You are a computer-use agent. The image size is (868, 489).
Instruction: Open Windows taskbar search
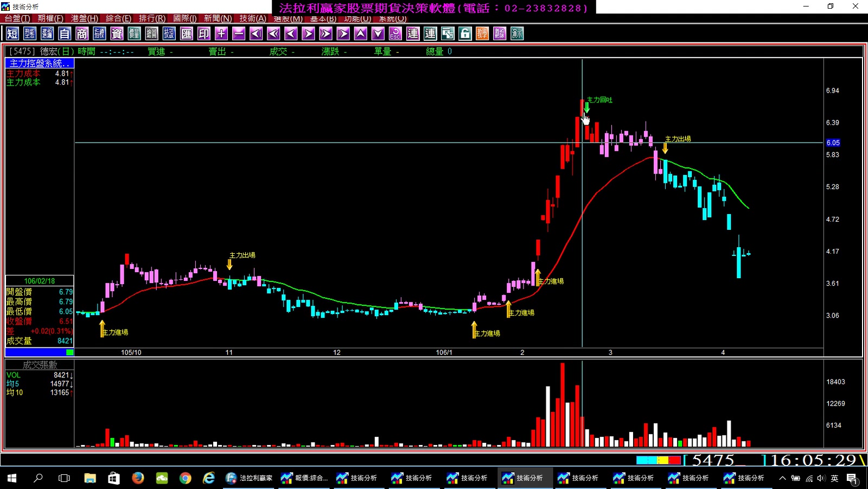click(x=38, y=478)
